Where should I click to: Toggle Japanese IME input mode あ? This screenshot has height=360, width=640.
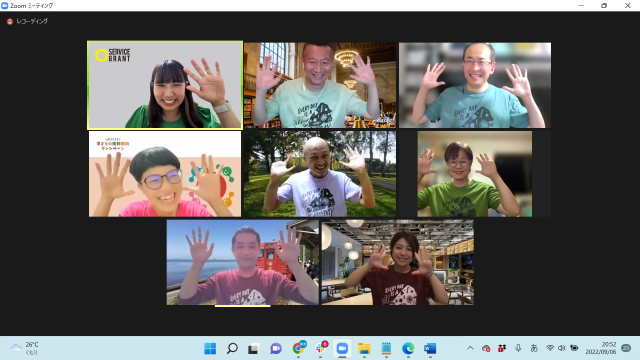coord(534,348)
